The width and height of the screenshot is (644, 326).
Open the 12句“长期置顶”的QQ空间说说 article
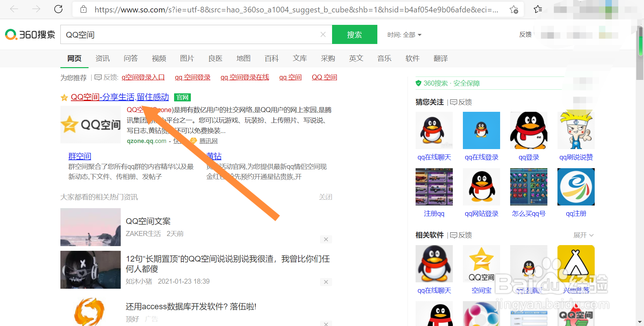click(x=228, y=264)
